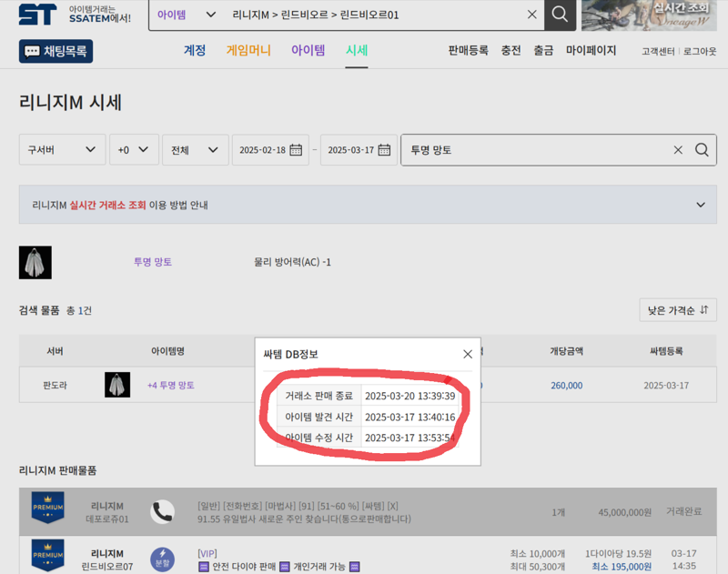Click the item search magnifier icon

pos(702,150)
